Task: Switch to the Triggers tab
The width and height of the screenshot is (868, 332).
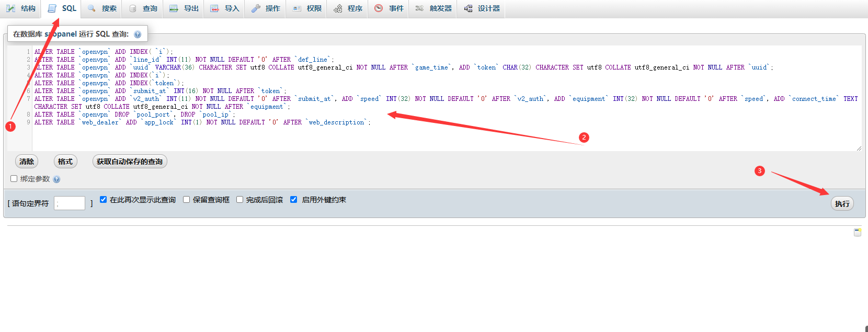Action: (x=433, y=8)
